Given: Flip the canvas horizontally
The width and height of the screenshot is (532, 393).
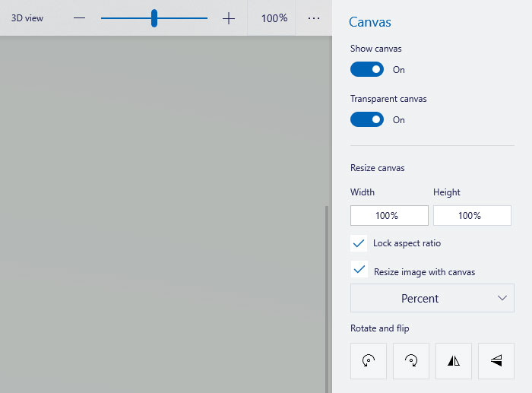Looking at the screenshot, I should [454, 361].
